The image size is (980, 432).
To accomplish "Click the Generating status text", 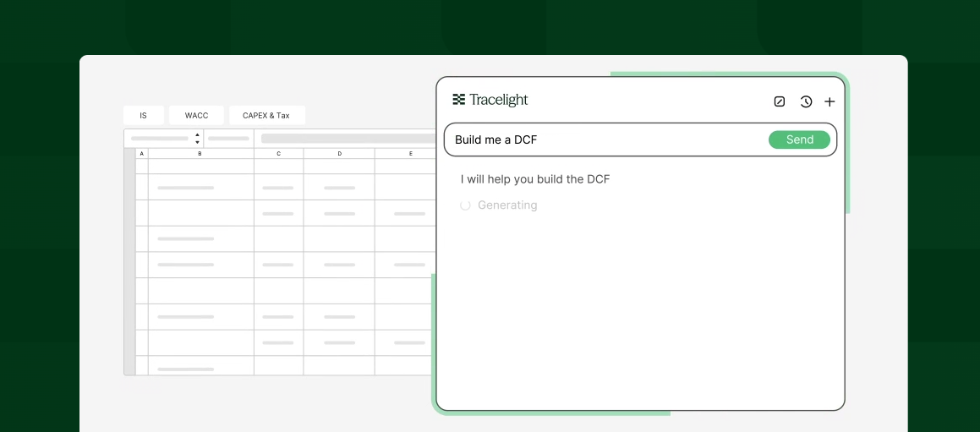I will [506, 205].
